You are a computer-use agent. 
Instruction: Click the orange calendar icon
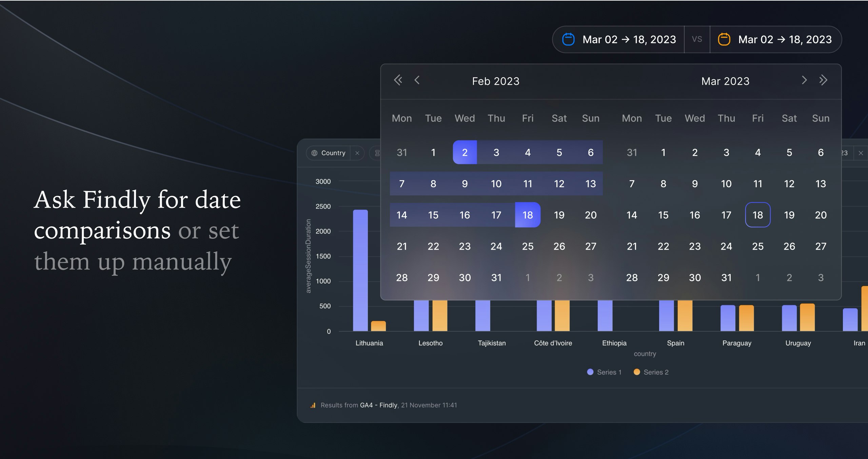(724, 39)
